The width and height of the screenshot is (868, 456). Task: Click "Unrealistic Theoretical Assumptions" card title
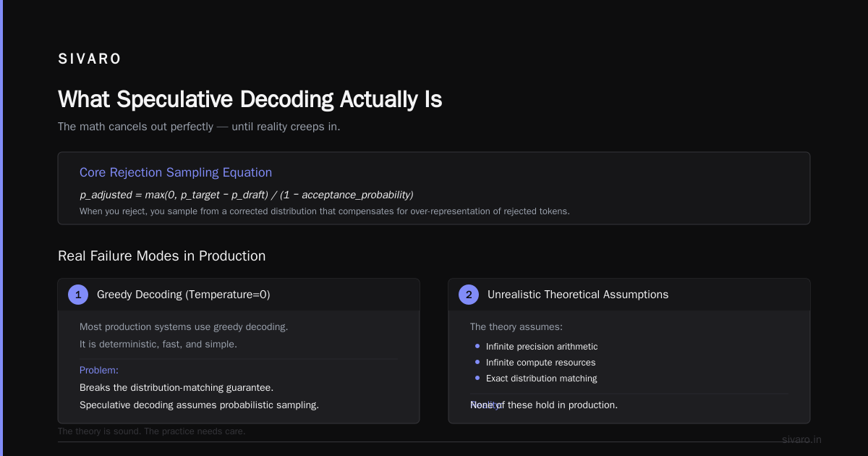(x=578, y=295)
